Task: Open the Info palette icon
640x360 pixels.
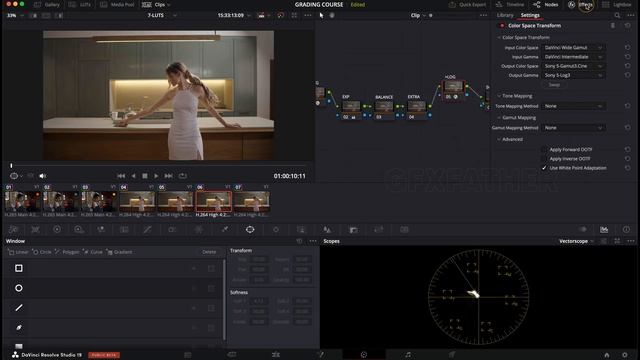Action: click(x=626, y=230)
